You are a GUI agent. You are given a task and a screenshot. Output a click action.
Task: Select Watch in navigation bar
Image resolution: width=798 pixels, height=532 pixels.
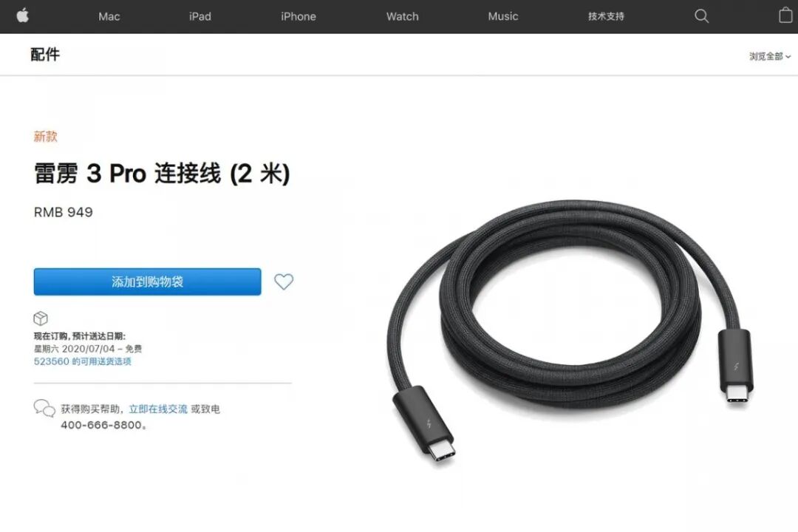(x=402, y=16)
